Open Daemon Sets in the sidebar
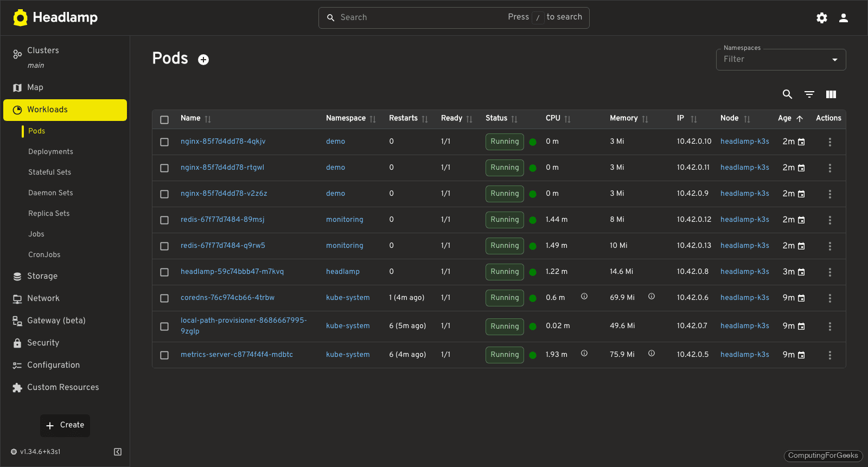Image resolution: width=868 pixels, height=467 pixels. [x=50, y=193]
